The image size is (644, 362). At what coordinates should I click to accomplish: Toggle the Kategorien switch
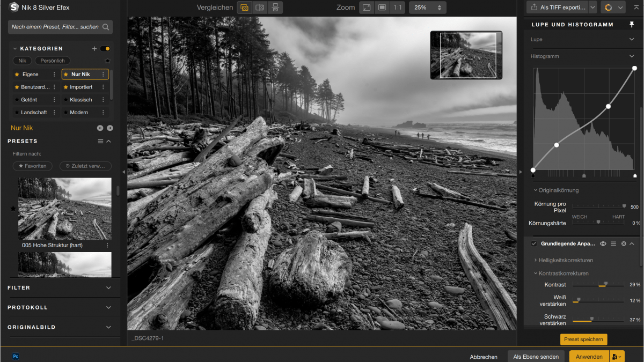click(105, 48)
